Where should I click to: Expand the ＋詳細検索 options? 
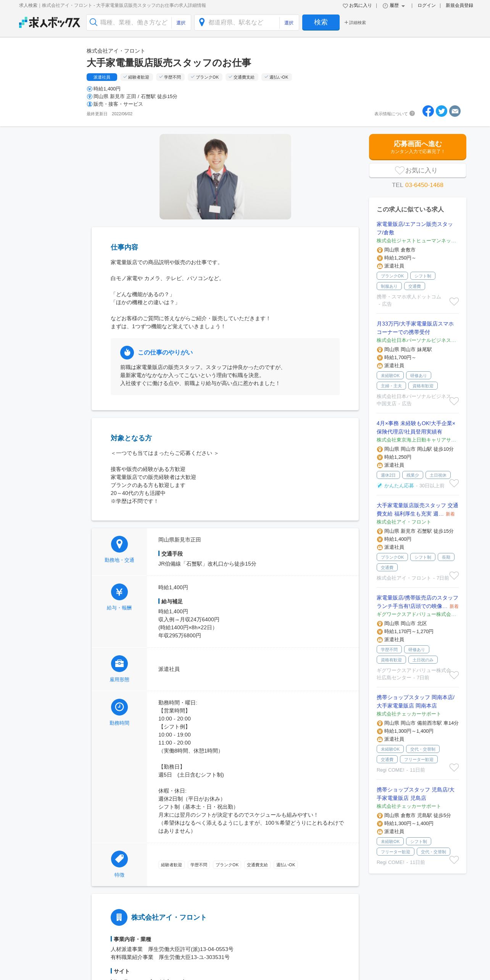click(355, 23)
